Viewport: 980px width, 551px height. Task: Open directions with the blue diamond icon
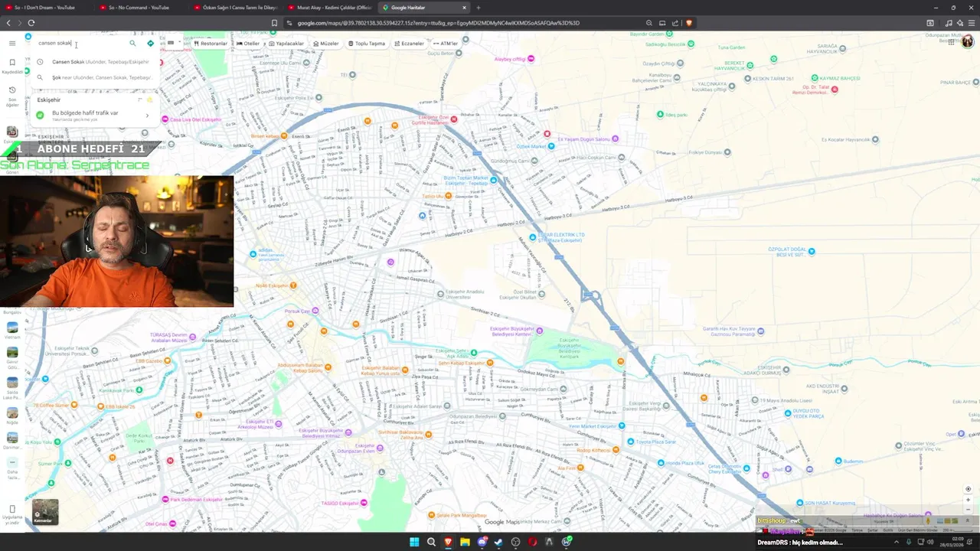pyautogui.click(x=150, y=43)
